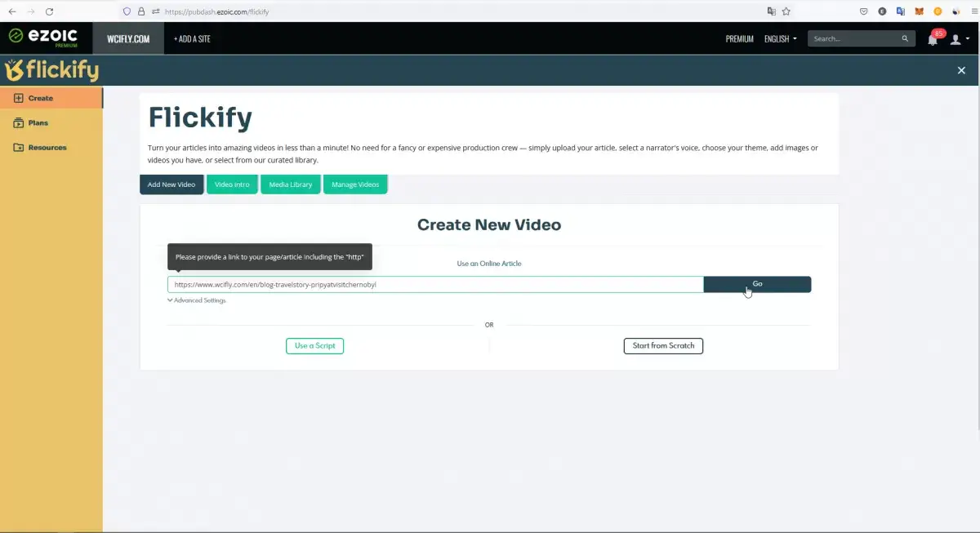Viewport: 980px width, 533px height.
Task: Click the Use a Script button
Action: click(314, 346)
